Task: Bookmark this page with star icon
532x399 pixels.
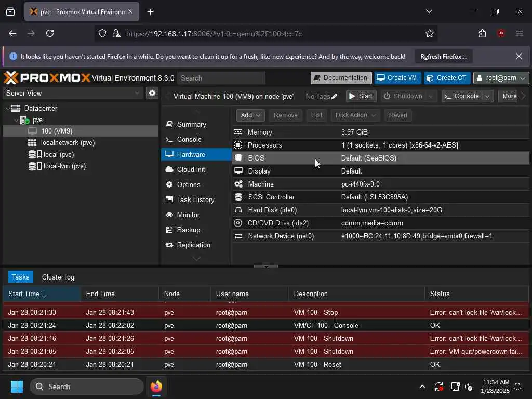Action: coord(430,33)
